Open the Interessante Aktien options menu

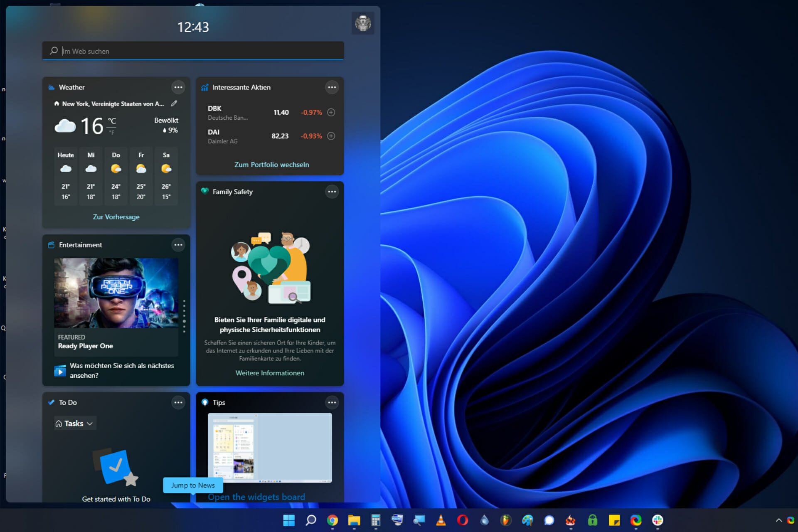point(332,87)
